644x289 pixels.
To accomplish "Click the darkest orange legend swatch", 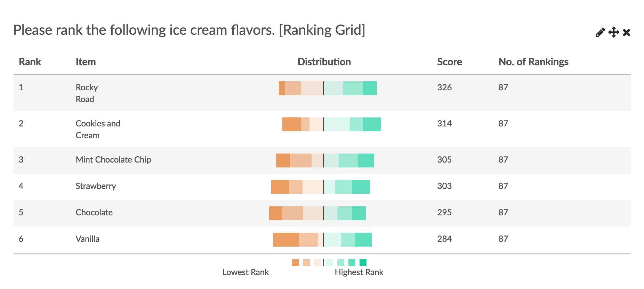I will [x=296, y=263].
